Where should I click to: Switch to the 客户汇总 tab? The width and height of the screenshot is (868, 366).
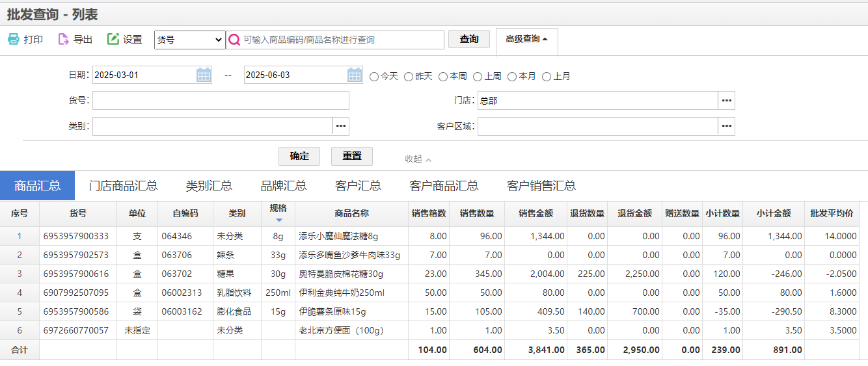click(358, 186)
